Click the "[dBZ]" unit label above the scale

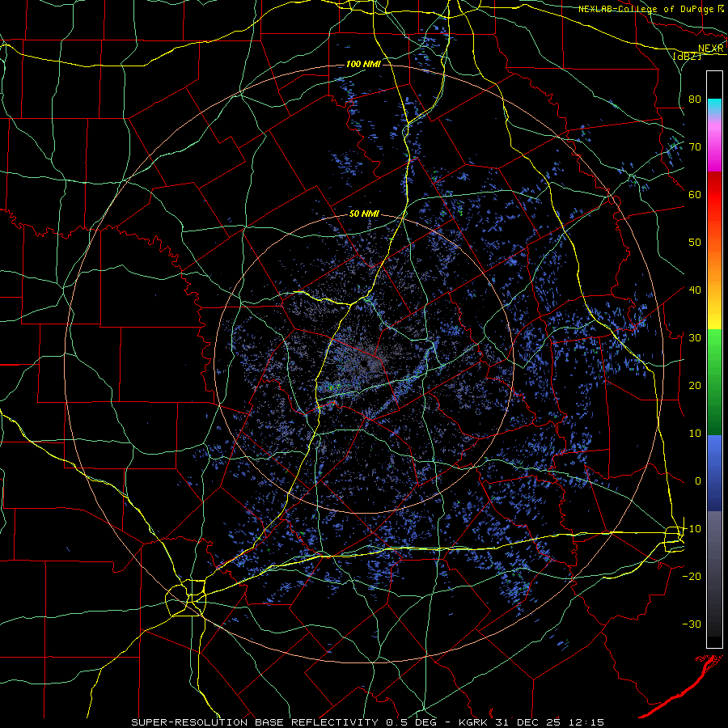(x=686, y=56)
